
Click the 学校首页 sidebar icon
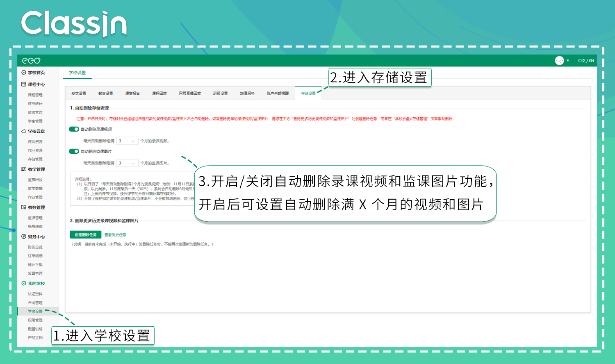tap(24, 73)
